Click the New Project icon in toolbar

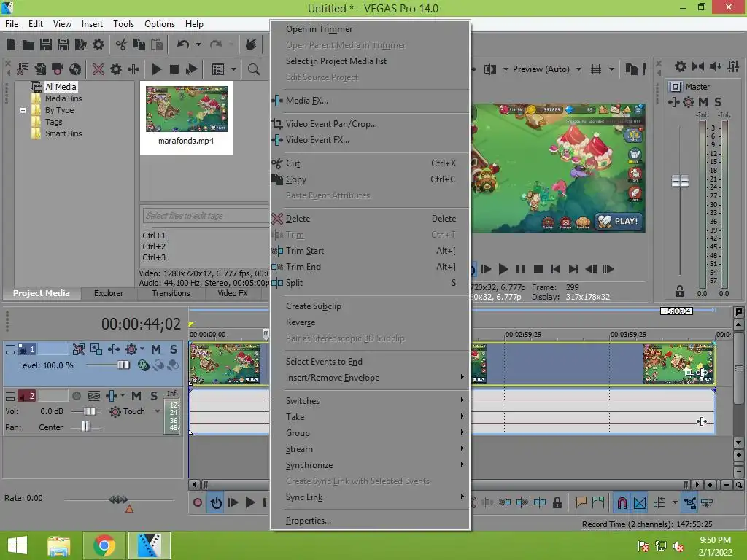(11, 44)
